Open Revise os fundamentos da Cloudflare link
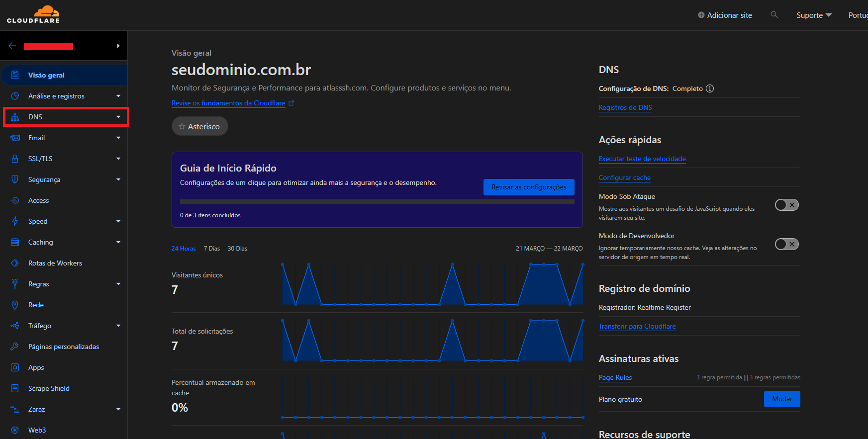868x439 pixels. [228, 103]
